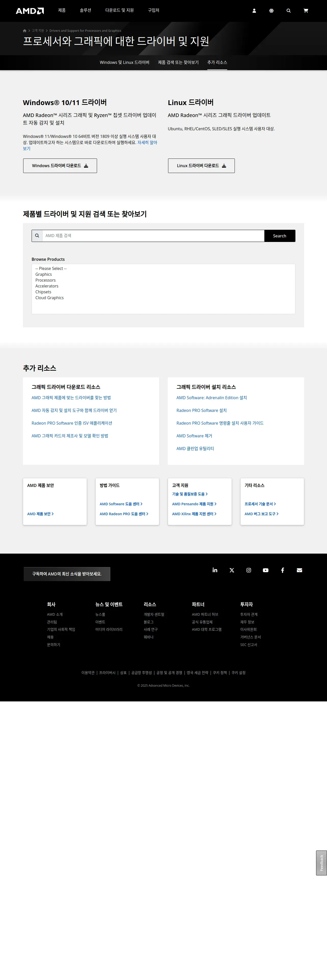Screen dimensions: 327x980
Task: Open the 제품 menu in top navigation
Action: pos(62,10)
